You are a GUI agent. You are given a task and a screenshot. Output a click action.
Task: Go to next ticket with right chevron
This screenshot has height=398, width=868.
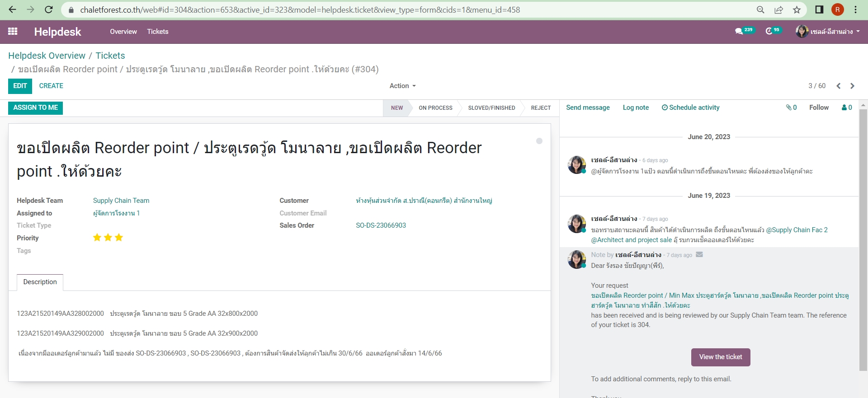pyautogui.click(x=852, y=86)
